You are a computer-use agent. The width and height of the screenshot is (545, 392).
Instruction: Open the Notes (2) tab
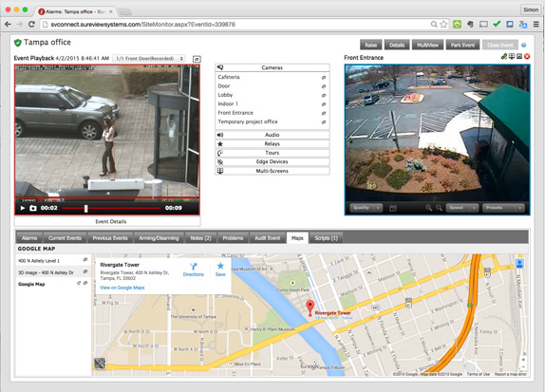pyautogui.click(x=200, y=238)
